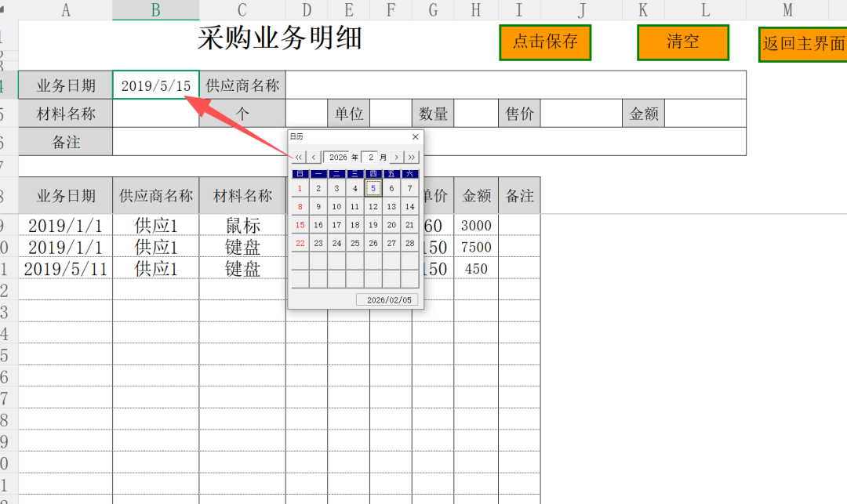847x504 pixels.
Task: Advance calendar to next month
Action: (397, 158)
